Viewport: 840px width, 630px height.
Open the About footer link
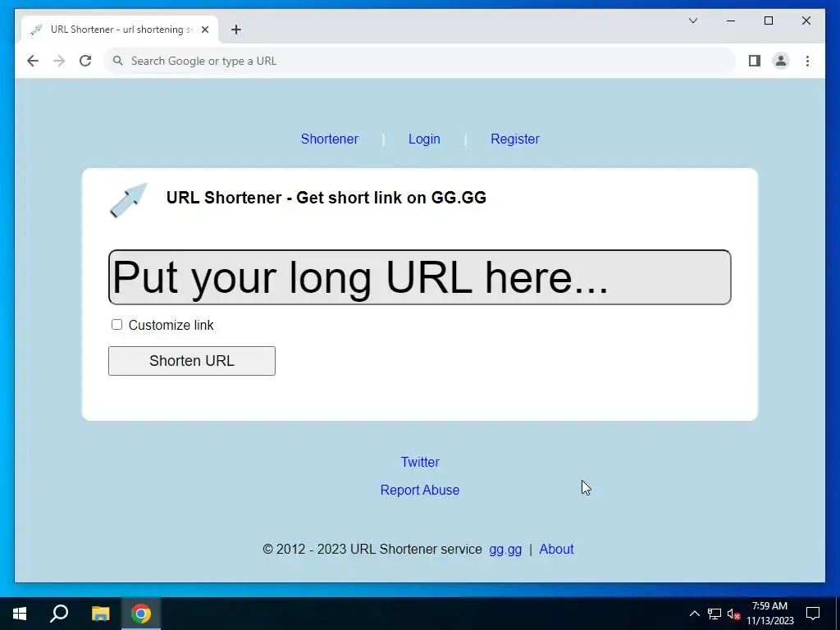pyautogui.click(x=557, y=550)
